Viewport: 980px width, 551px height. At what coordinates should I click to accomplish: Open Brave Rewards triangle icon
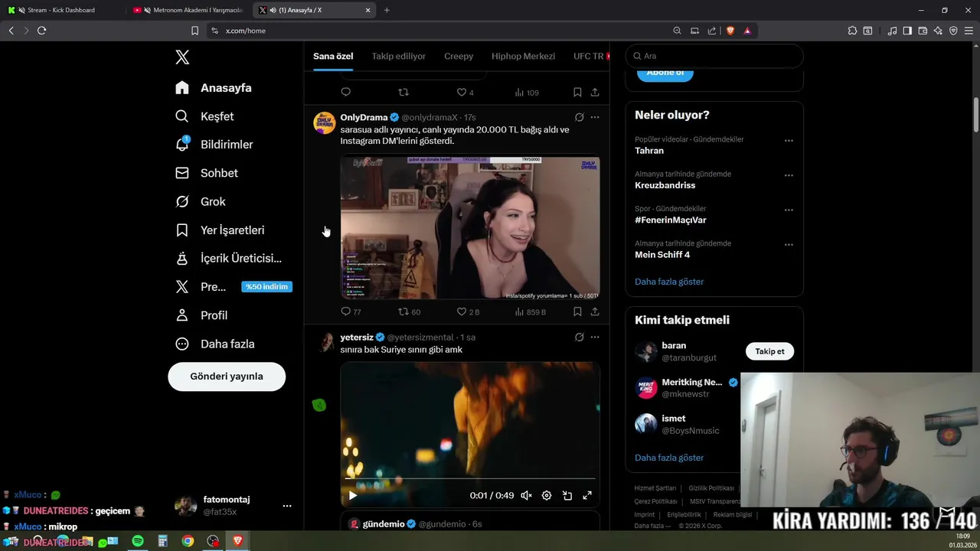coord(747,31)
